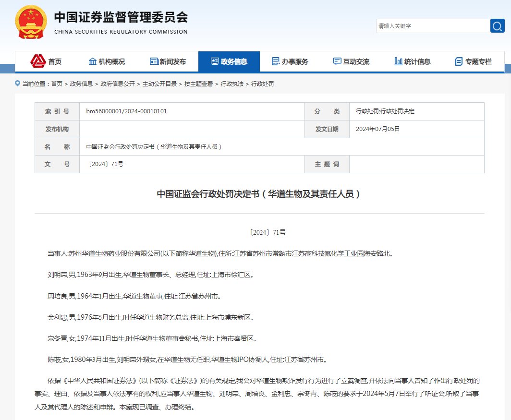Click the document icon beside 专题专栏
The height and width of the screenshot is (420, 511).
pos(459,61)
